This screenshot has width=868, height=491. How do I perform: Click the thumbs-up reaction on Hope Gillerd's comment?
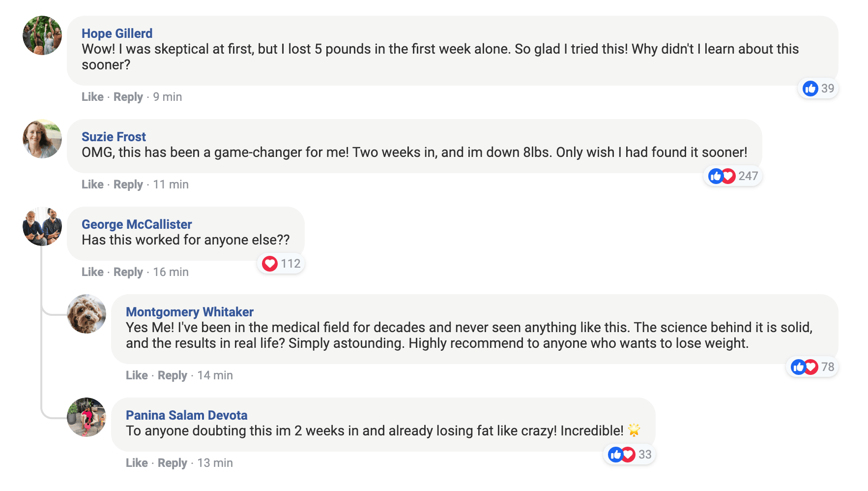[810, 89]
